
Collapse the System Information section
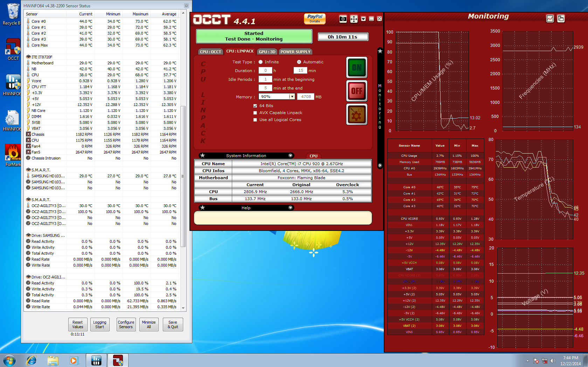[x=290, y=156]
